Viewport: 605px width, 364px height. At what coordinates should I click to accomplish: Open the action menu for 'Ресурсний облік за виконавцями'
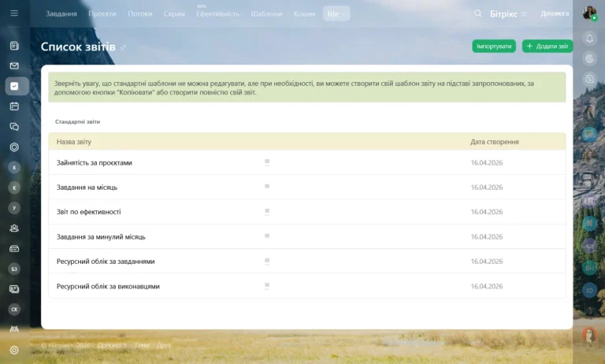tap(267, 286)
